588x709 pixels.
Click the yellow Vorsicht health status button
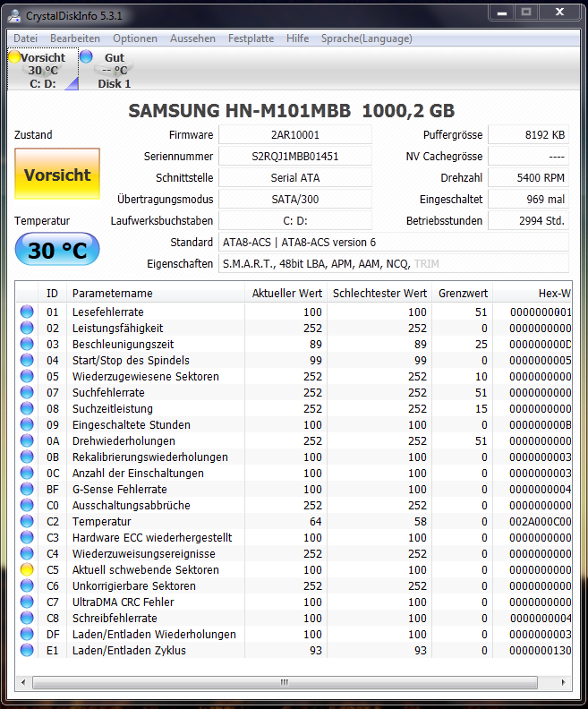click(x=57, y=174)
